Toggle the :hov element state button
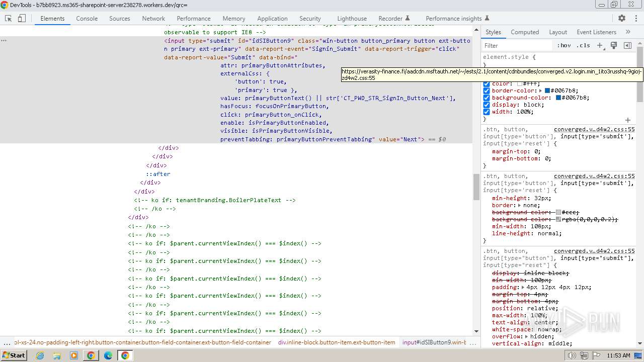 coord(564,45)
